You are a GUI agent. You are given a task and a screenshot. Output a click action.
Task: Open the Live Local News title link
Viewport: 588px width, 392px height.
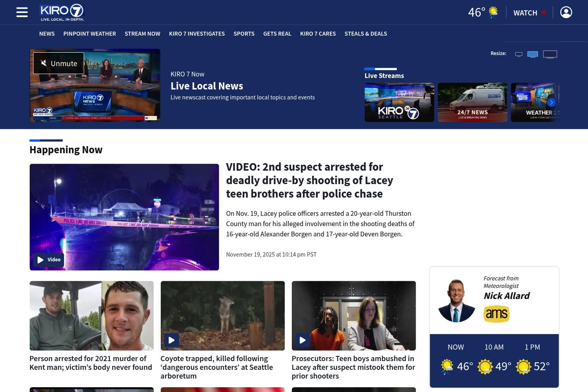[207, 86]
